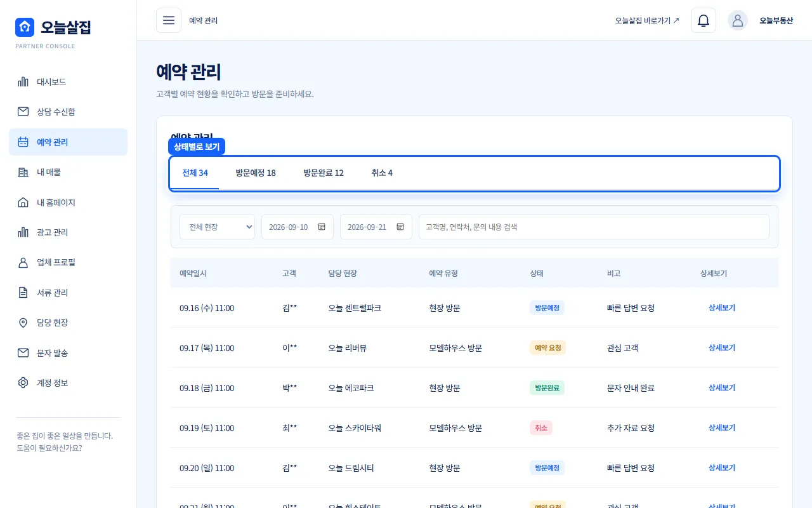Click the document icon next to 서류 관리
This screenshot has height=508, width=812.
click(23, 293)
